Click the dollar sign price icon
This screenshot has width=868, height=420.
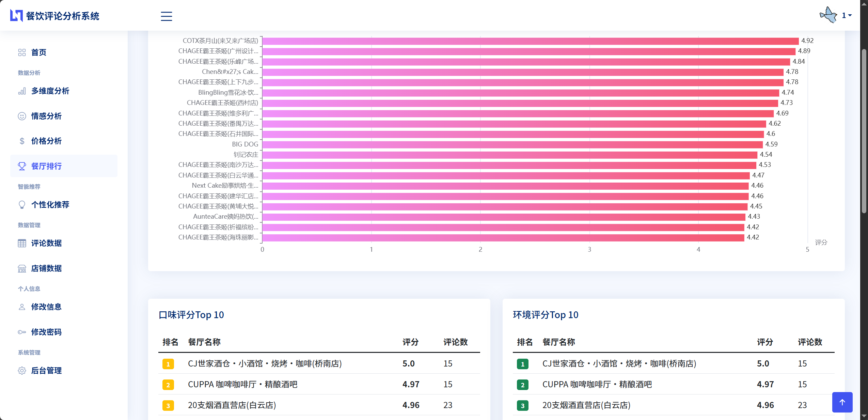[22, 141]
